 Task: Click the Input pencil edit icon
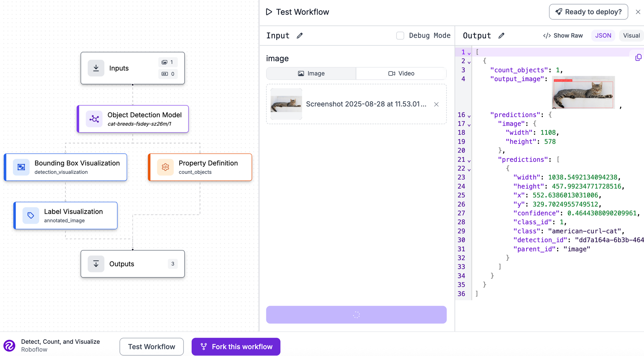click(x=299, y=36)
